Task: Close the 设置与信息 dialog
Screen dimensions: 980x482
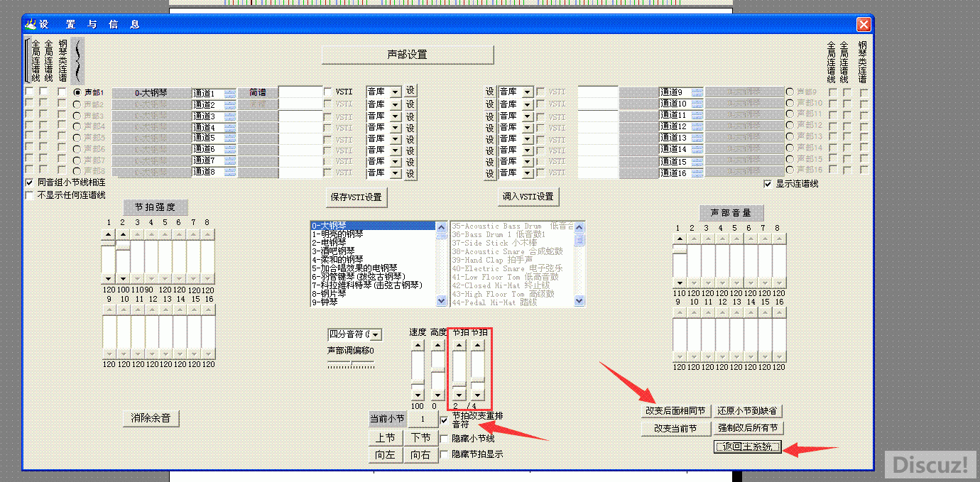Action: pyautogui.click(x=864, y=24)
